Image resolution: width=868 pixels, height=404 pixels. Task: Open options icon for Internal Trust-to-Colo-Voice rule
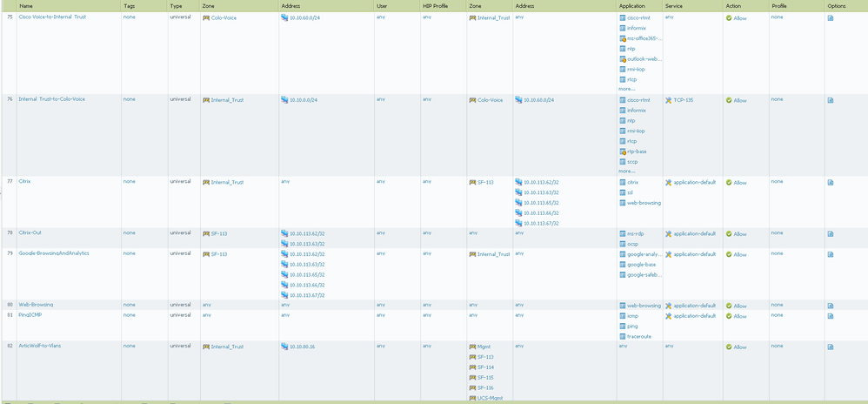point(831,100)
